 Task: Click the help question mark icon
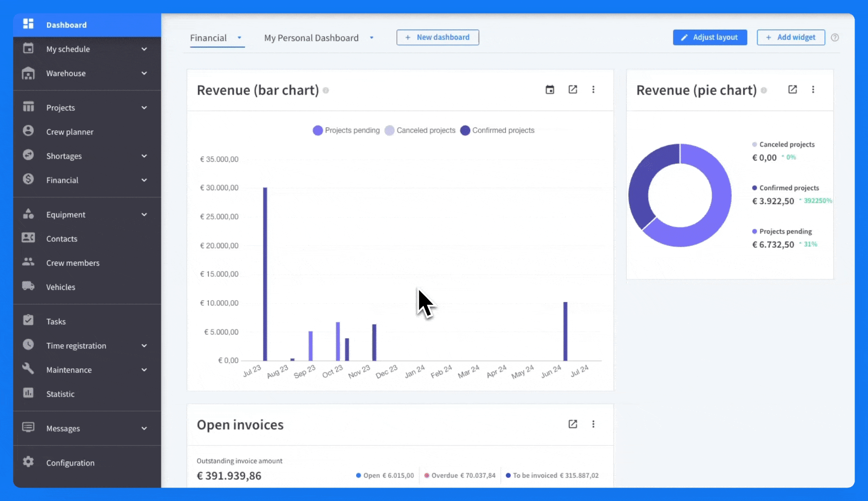835,38
